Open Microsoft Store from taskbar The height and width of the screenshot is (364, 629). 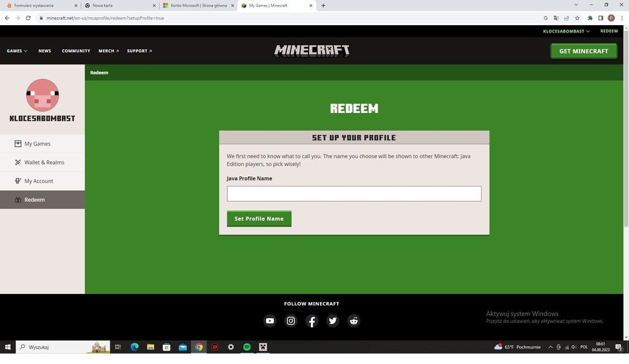click(x=166, y=347)
